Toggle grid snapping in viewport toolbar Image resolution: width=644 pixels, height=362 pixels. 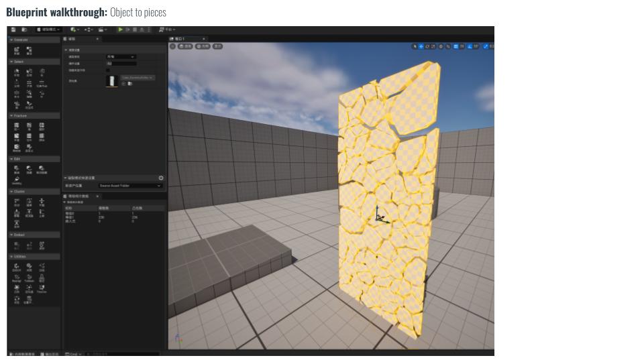(455, 46)
